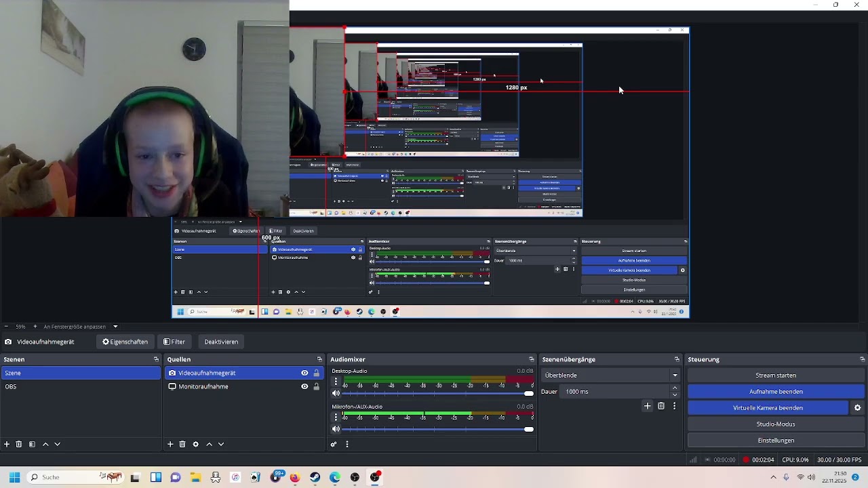Mute Desktop-Audio speaker icon
This screenshot has height=488, width=868.
pyautogui.click(x=336, y=393)
